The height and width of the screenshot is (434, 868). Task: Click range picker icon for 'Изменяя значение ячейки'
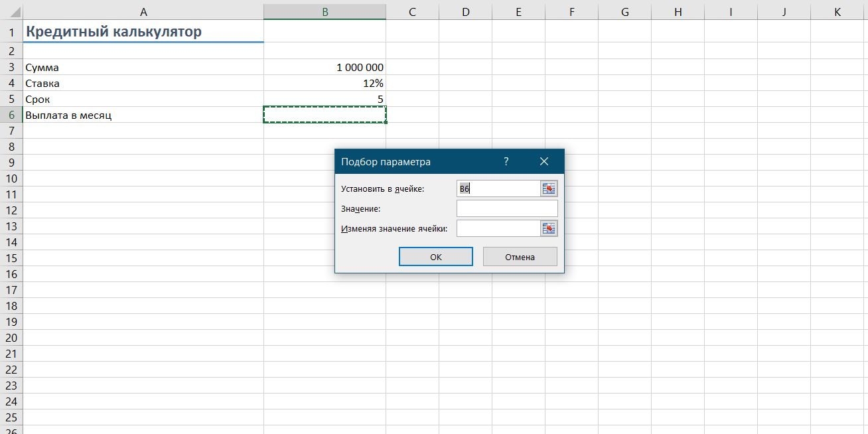tap(549, 229)
